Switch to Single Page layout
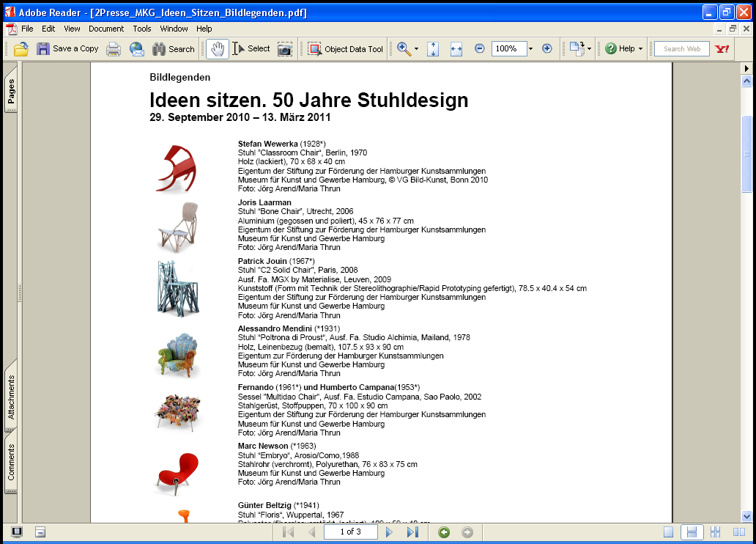The width and height of the screenshot is (756, 544). tap(668, 532)
